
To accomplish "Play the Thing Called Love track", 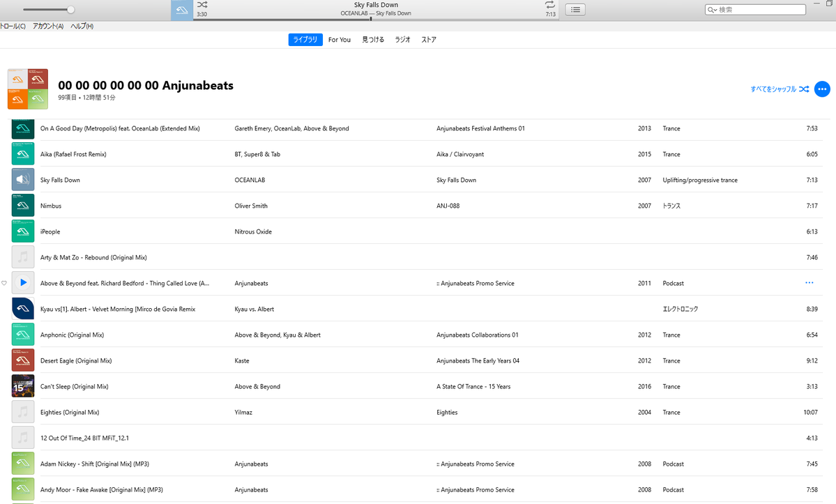I will coord(23,283).
